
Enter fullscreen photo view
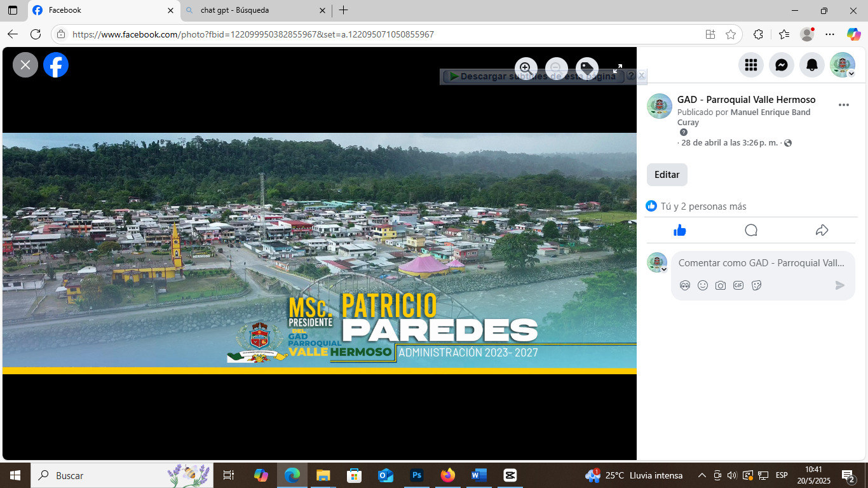[617, 68]
